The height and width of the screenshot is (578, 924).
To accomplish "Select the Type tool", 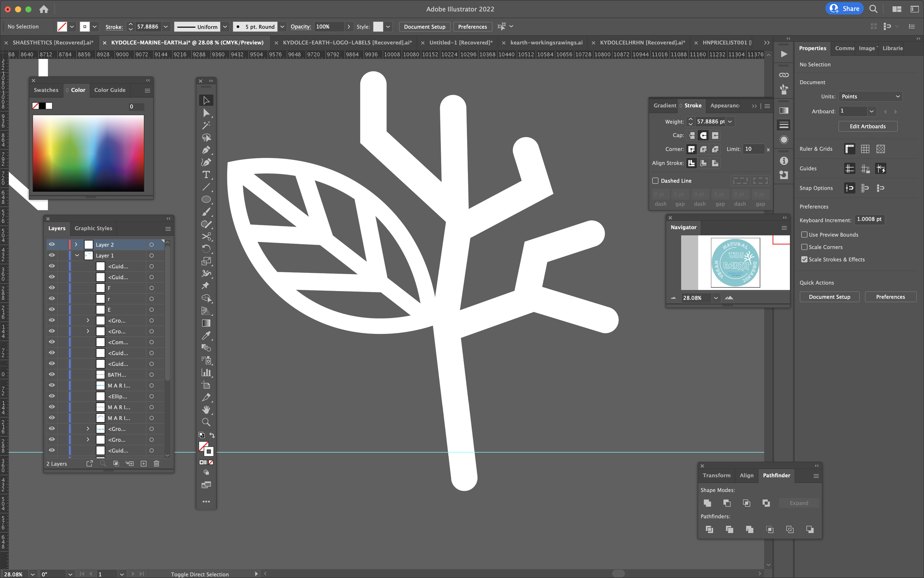I will tap(206, 175).
